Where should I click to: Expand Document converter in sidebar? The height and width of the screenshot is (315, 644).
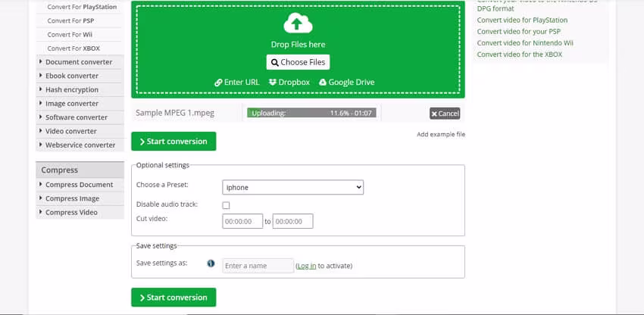click(80, 62)
